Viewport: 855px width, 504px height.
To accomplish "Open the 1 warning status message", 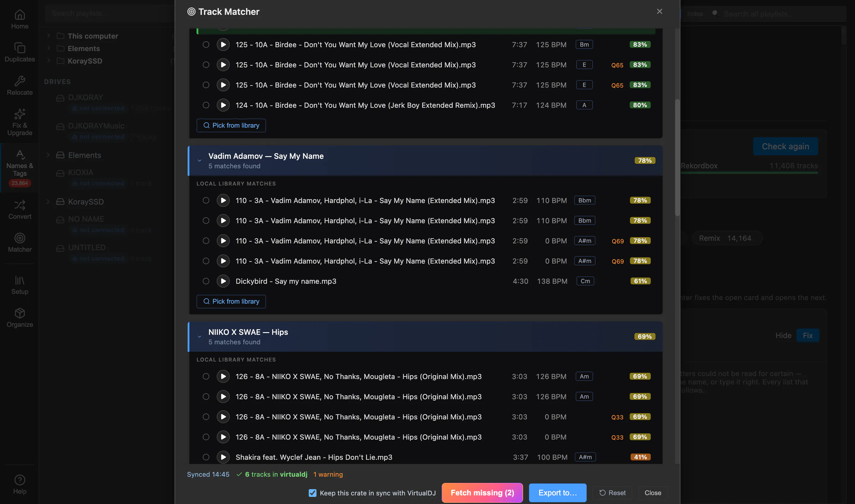I will click(328, 474).
